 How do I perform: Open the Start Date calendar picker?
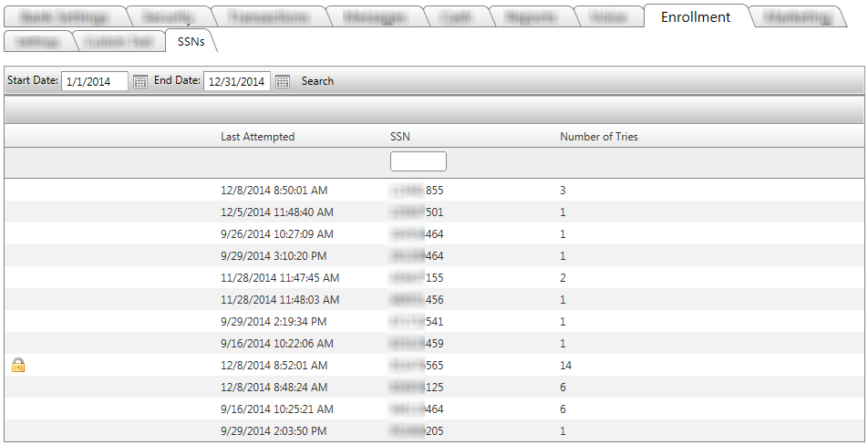coord(140,81)
